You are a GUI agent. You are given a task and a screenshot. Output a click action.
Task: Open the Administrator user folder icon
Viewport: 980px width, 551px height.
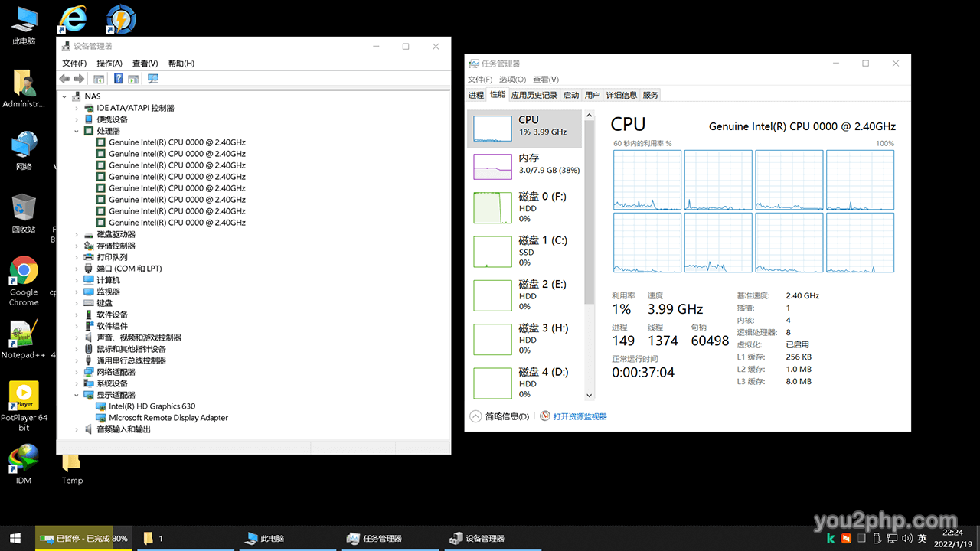click(24, 89)
